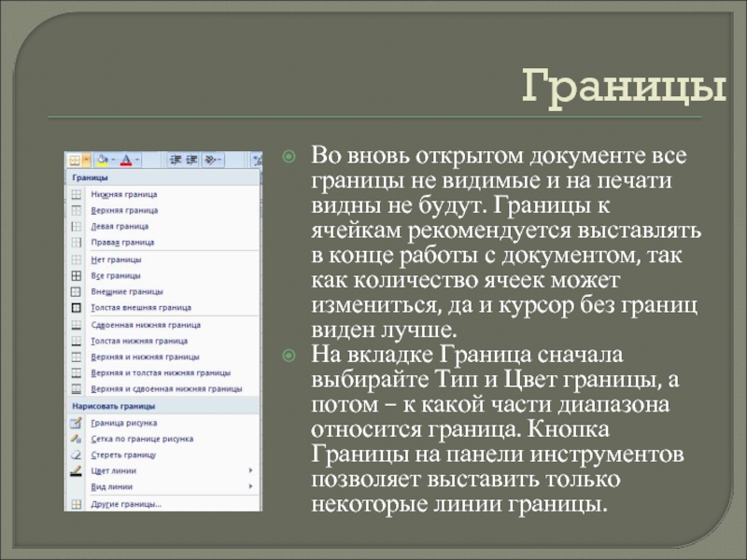Click the Decrease Indent icon
Screen dimensions: 747x560
[175, 160]
